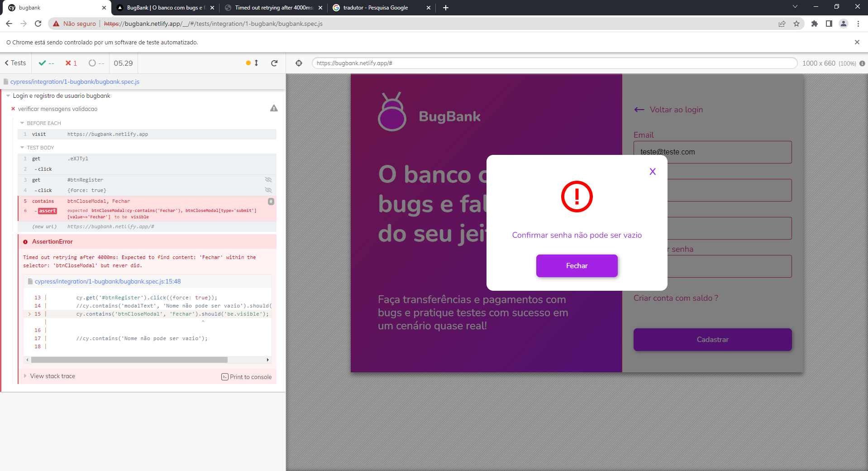
Task: Select the contains btnCloseModal, Fechar command
Action: tap(147, 201)
